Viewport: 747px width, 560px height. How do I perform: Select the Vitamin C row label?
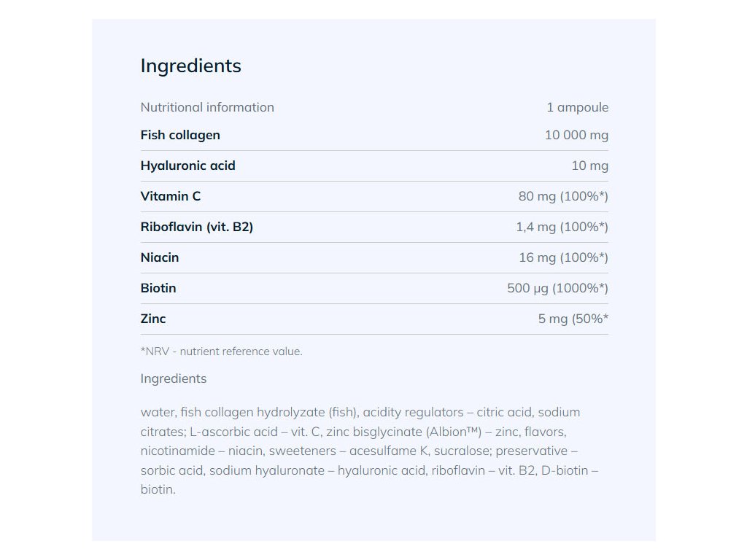[171, 196]
